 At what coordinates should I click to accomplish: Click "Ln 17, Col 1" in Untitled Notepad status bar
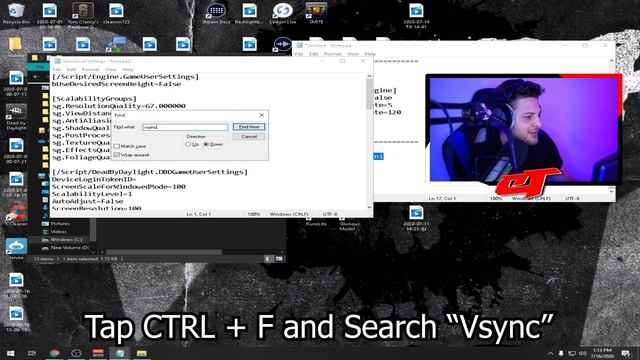pos(442,198)
